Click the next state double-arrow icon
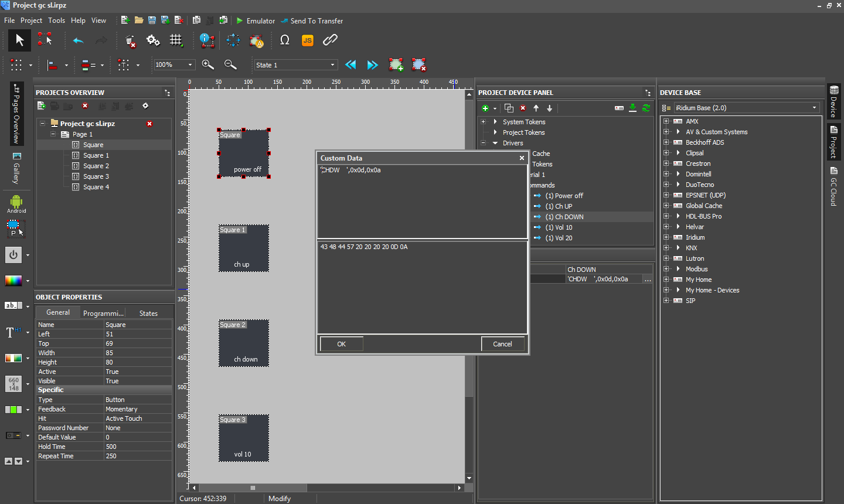The width and height of the screenshot is (844, 504). (x=372, y=65)
